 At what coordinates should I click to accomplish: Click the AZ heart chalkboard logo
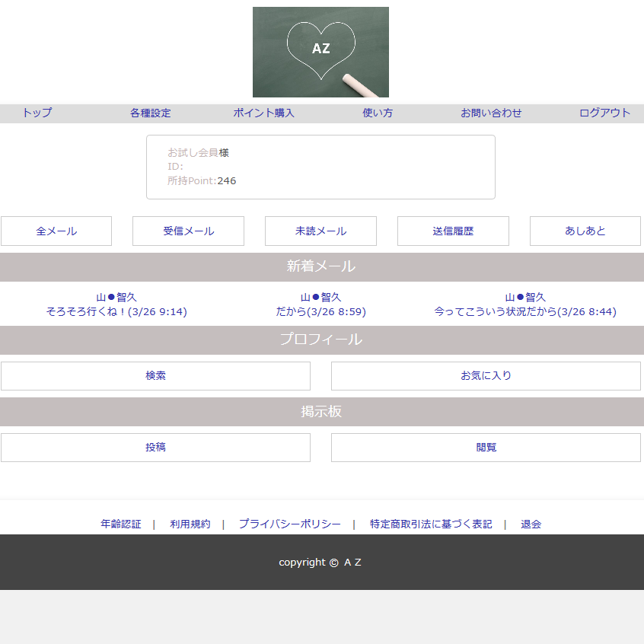tap(320, 53)
